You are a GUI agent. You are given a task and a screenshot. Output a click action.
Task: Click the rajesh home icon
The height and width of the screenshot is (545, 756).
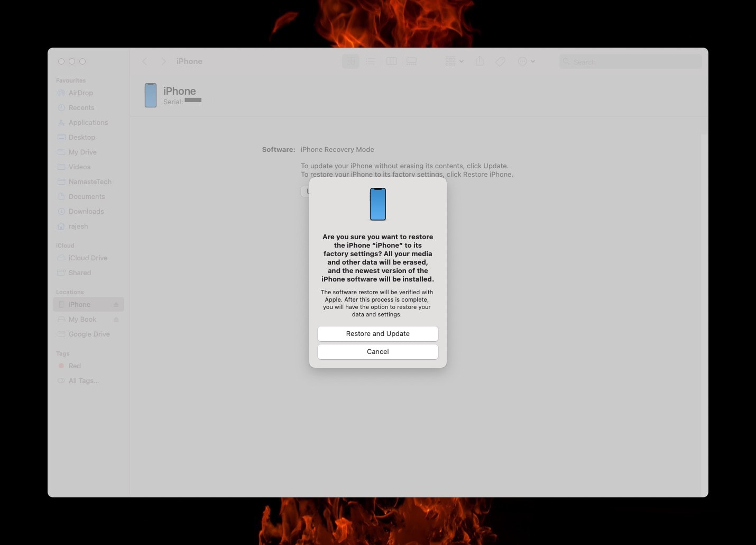pyautogui.click(x=61, y=226)
